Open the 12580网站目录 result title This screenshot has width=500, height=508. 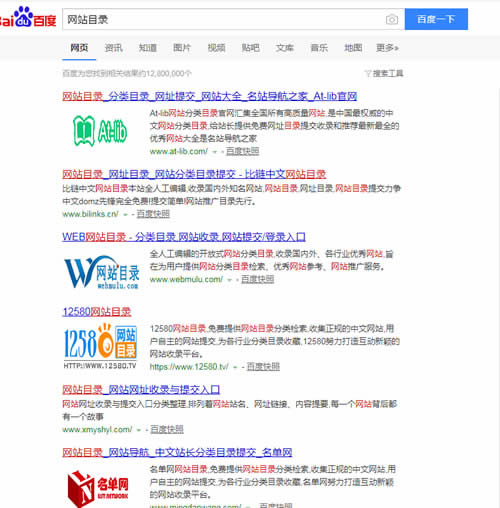[97, 312]
